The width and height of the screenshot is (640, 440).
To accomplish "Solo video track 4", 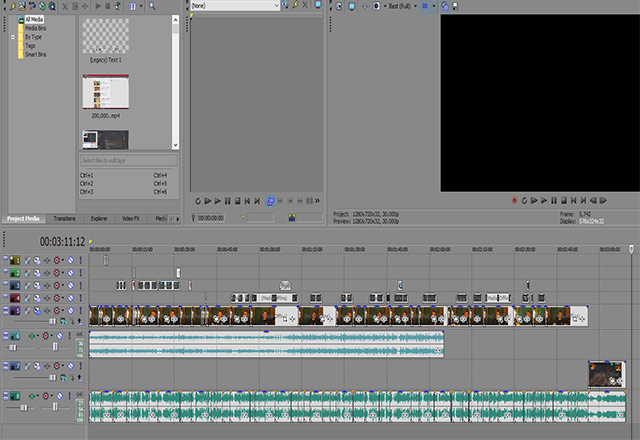I will (x=80, y=298).
